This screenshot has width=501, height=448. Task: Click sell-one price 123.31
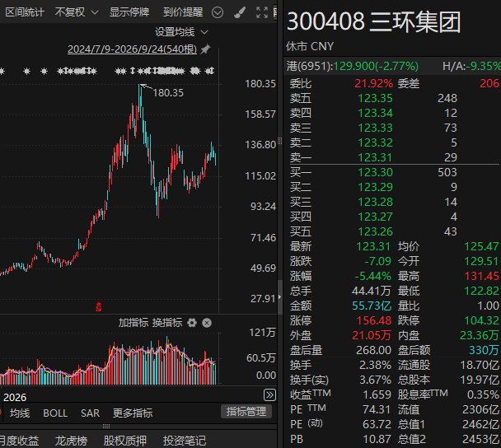coord(375,157)
